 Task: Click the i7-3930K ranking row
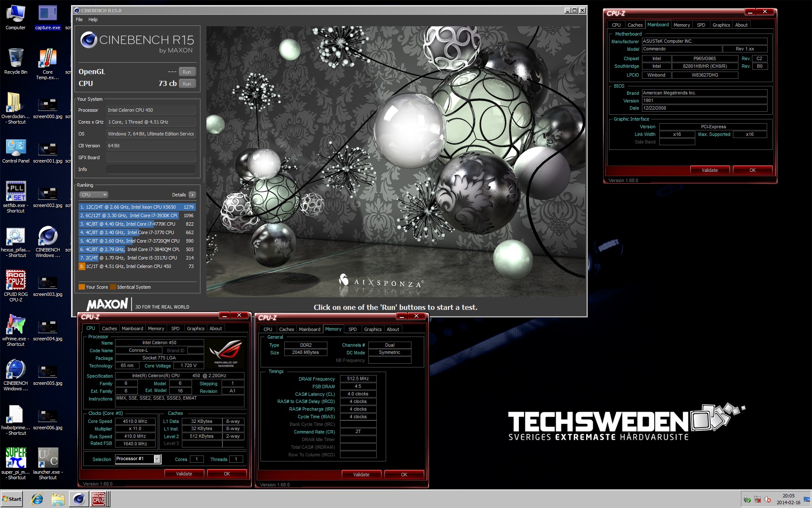[137, 215]
